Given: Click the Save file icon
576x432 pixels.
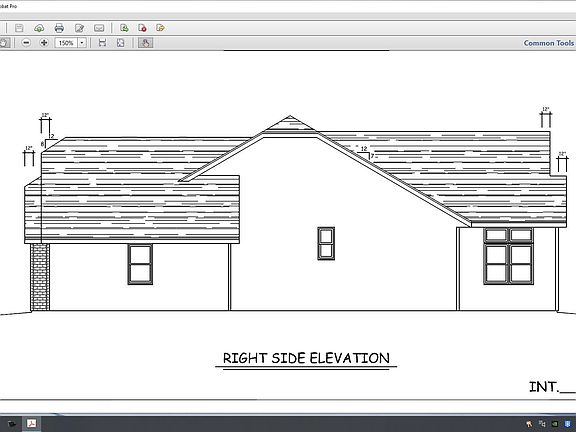Looking at the screenshot, I should 19,28.
